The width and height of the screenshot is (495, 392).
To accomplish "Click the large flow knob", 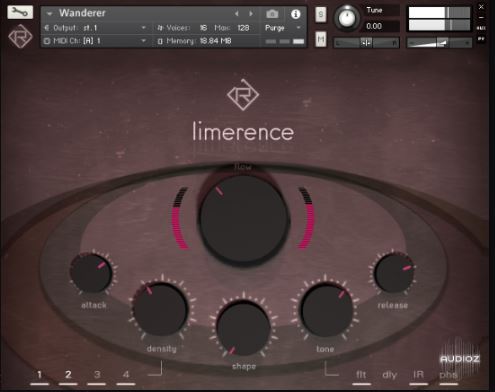I will [x=244, y=220].
